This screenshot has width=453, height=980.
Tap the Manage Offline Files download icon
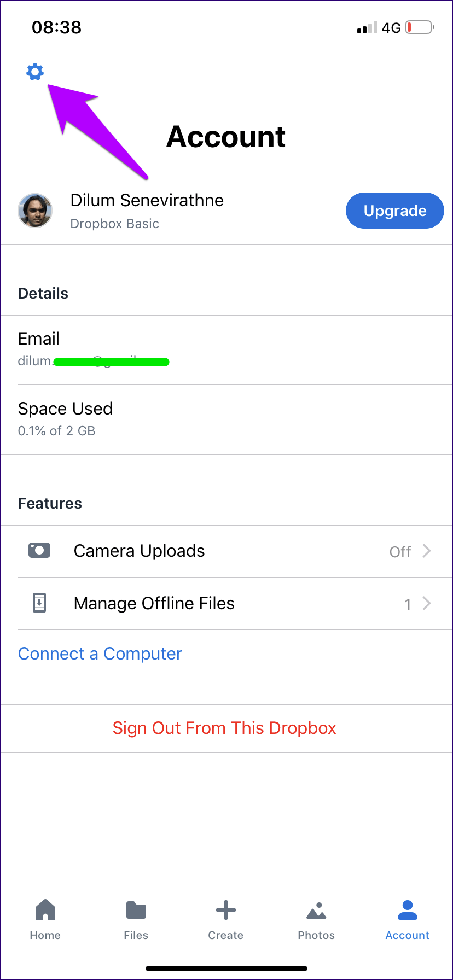[x=39, y=603]
